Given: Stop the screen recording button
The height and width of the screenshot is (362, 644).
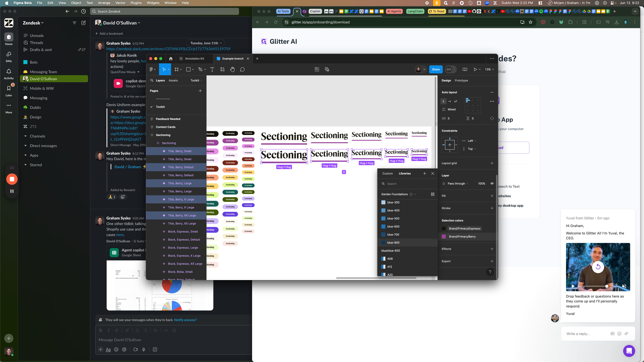Looking at the screenshot, I should click(x=12, y=179).
